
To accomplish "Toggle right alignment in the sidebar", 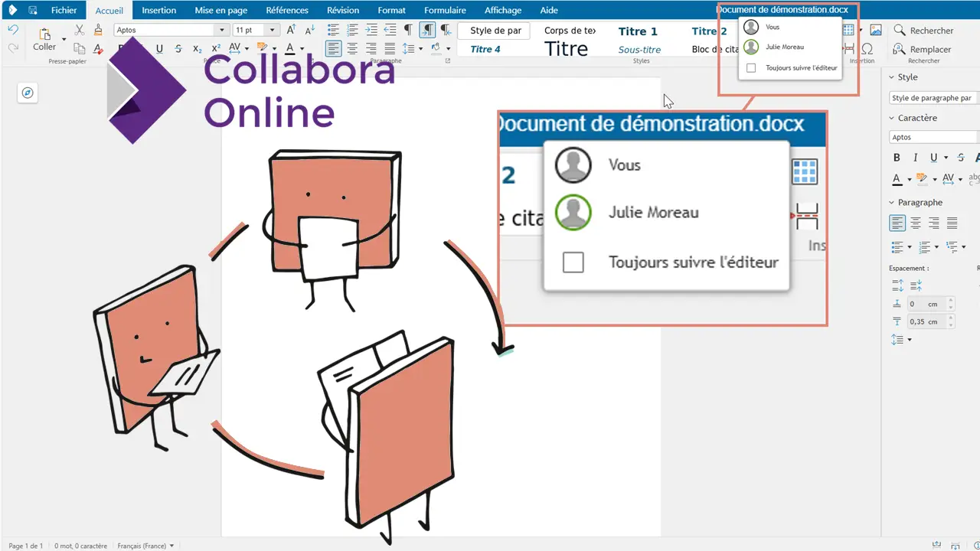I will (934, 223).
